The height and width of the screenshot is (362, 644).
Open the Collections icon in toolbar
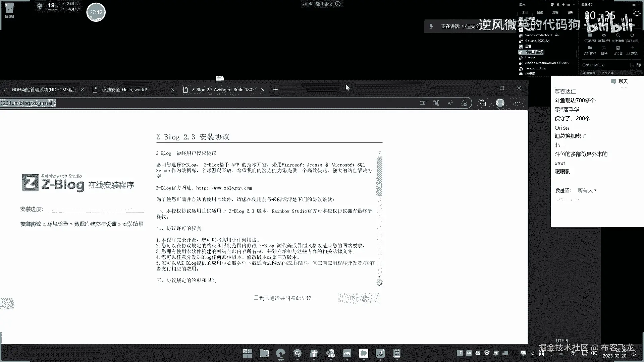483,103
